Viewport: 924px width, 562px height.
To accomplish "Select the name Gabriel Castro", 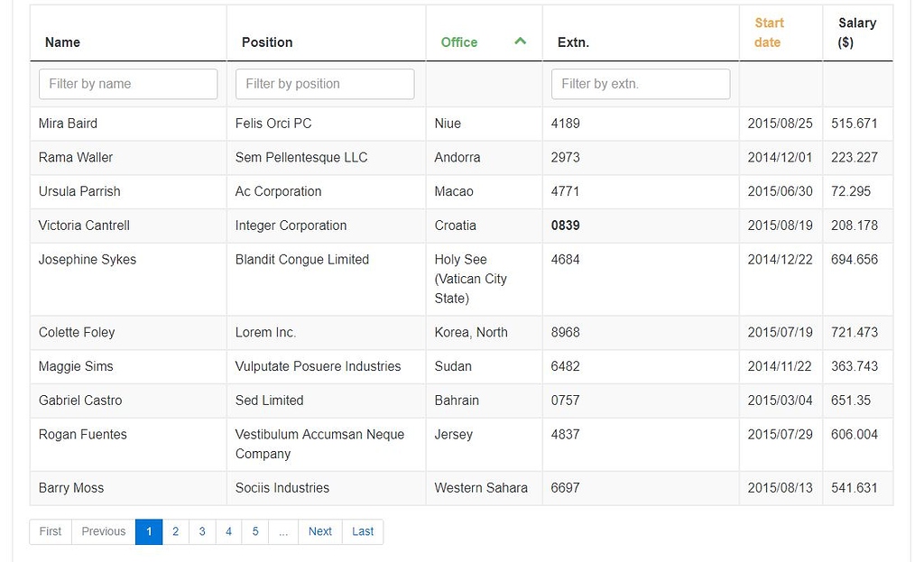I will pyautogui.click(x=80, y=401).
